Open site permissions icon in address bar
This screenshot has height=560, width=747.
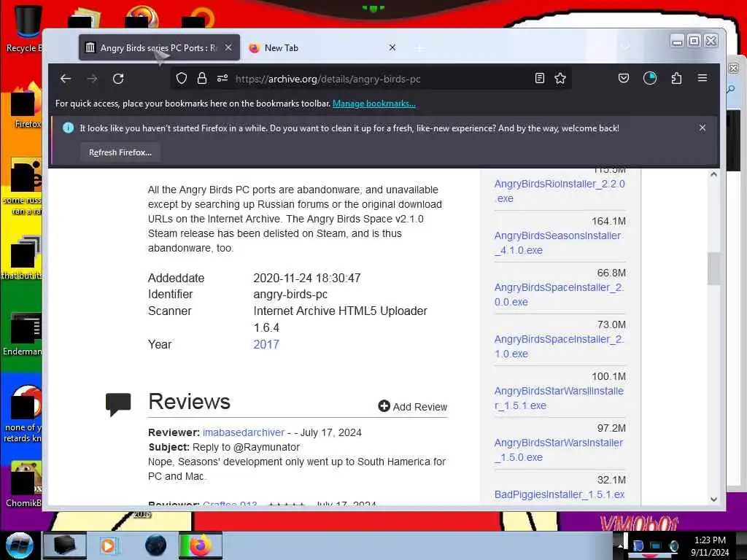coord(222,79)
